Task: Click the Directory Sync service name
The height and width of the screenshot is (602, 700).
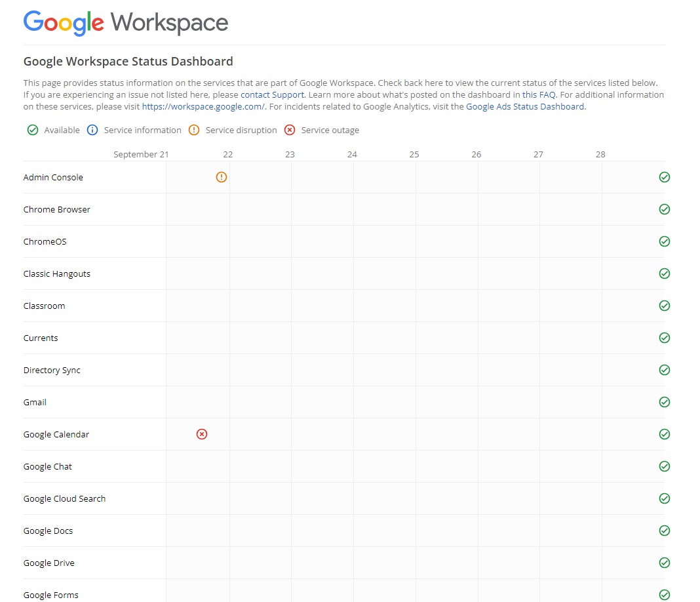Action: pyautogui.click(x=52, y=371)
